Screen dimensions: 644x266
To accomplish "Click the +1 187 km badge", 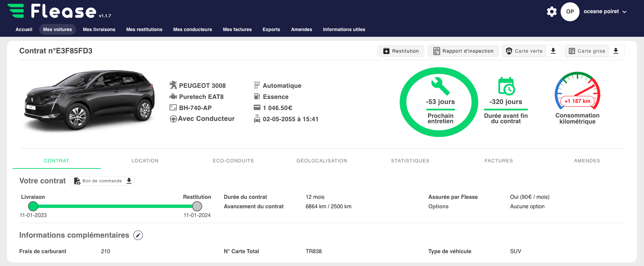I will pyautogui.click(x=577, y=101).
